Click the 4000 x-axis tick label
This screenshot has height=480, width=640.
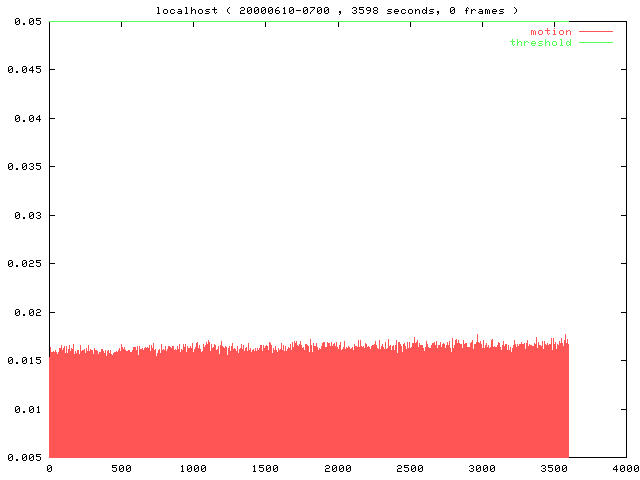pos(624,468)
